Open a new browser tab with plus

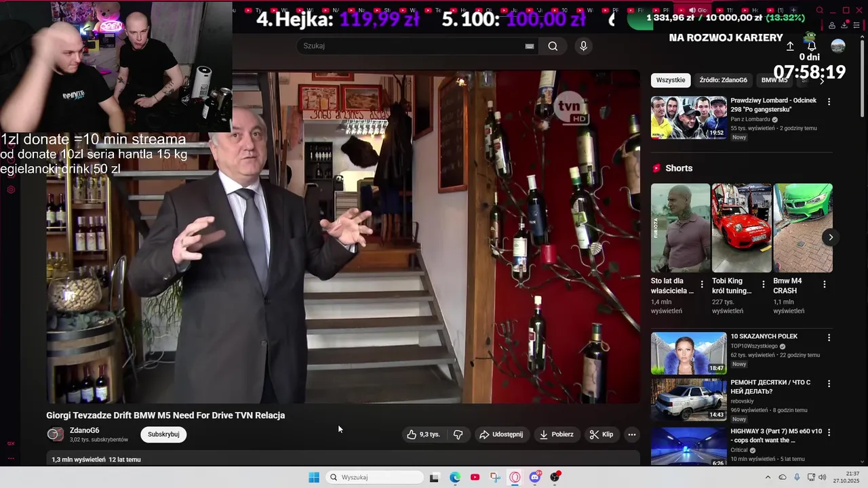tap(793, 10)
